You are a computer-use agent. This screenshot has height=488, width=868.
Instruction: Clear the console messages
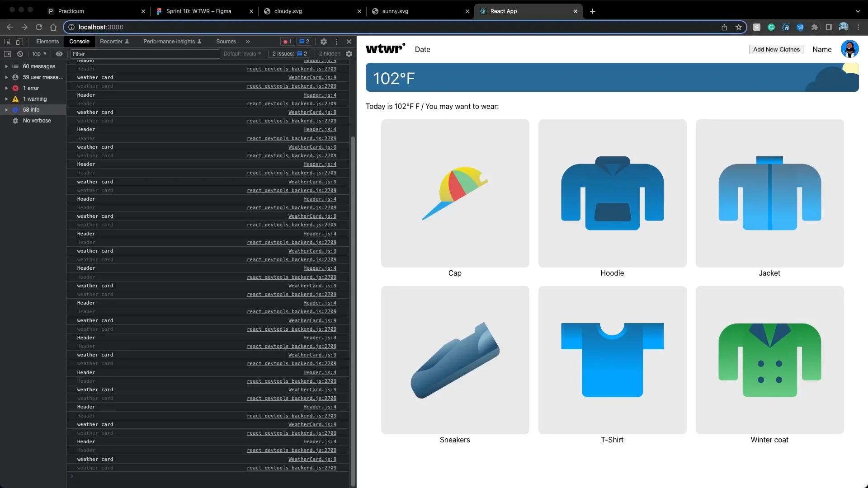(x=20, y=54)
